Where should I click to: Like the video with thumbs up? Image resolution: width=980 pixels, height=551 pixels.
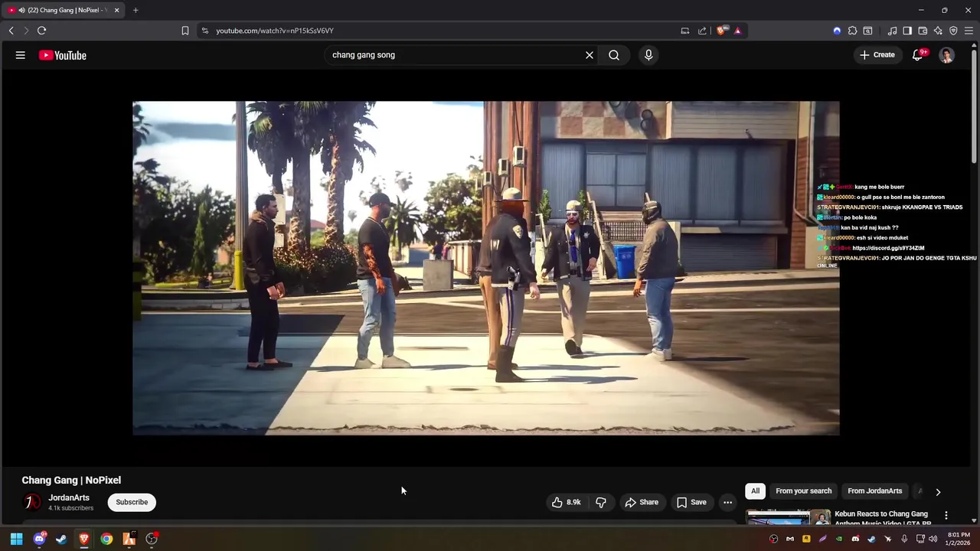click(566, 502)
